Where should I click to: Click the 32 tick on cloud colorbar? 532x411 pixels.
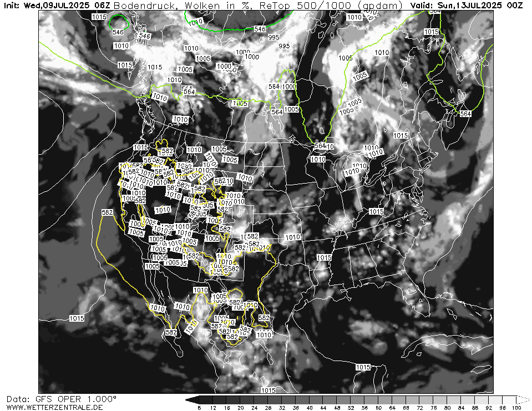[x=282, y=408]
